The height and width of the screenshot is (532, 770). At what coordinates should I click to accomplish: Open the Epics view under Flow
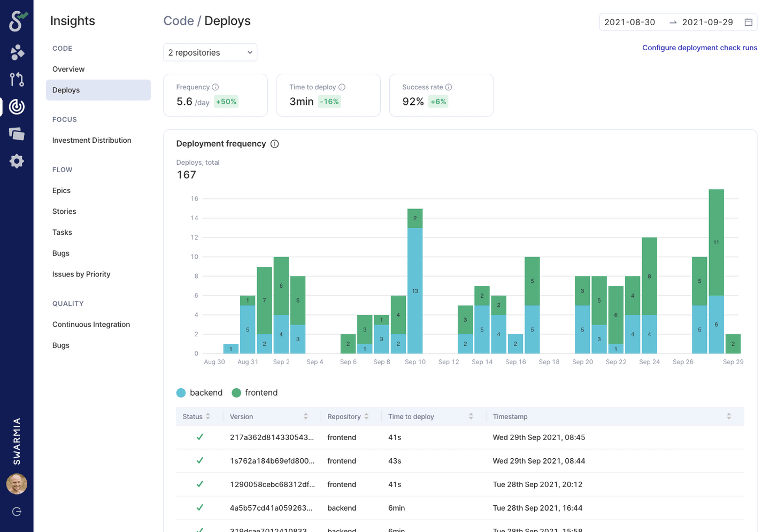tap(61, 190)
